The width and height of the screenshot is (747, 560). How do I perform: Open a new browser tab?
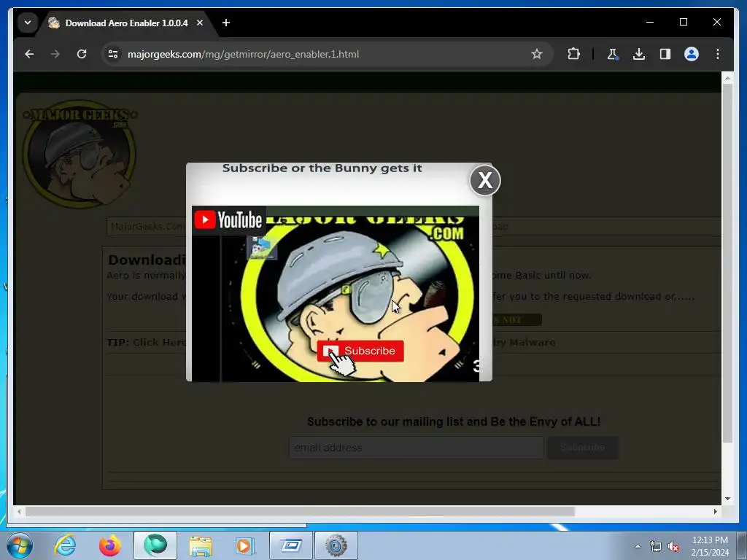click(226, 23)
